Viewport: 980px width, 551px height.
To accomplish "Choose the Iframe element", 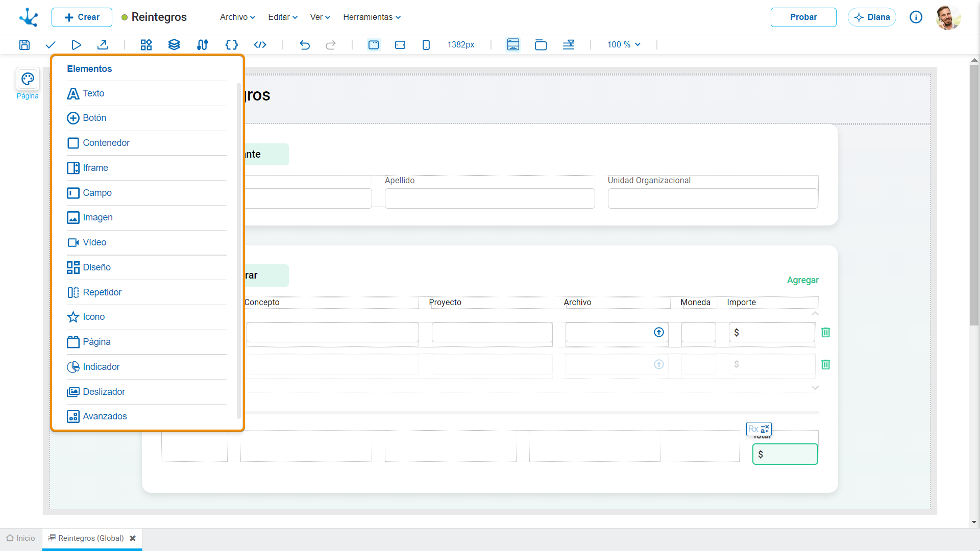I will (x=146, y=168).
